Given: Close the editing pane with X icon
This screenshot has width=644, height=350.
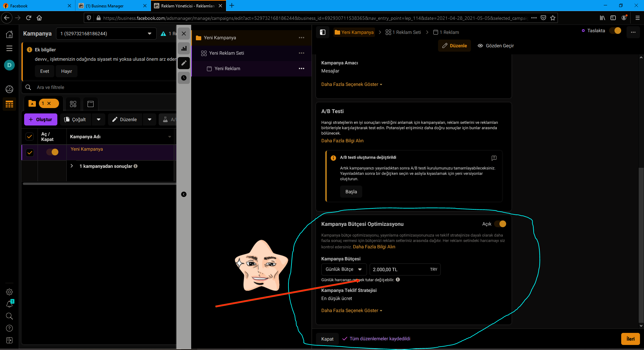Looking at the screenshot, I should point(184,34).
